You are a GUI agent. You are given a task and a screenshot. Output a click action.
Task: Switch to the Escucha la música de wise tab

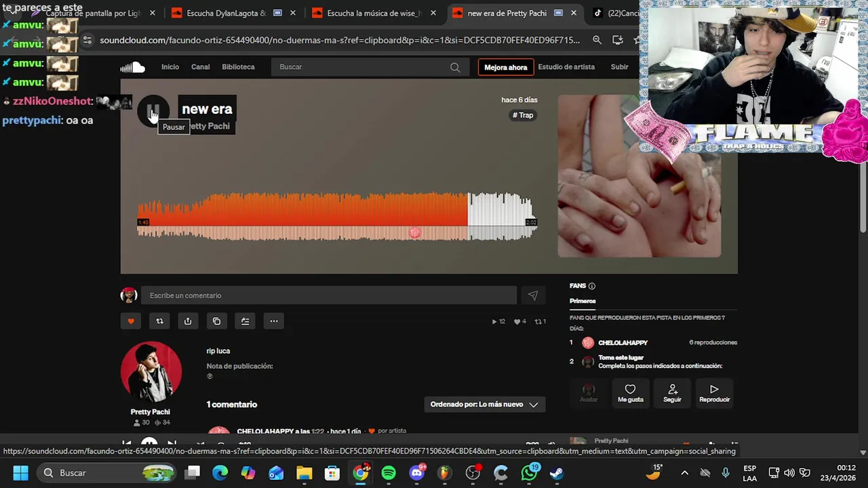pyautogui.click(x=375, y=13)
